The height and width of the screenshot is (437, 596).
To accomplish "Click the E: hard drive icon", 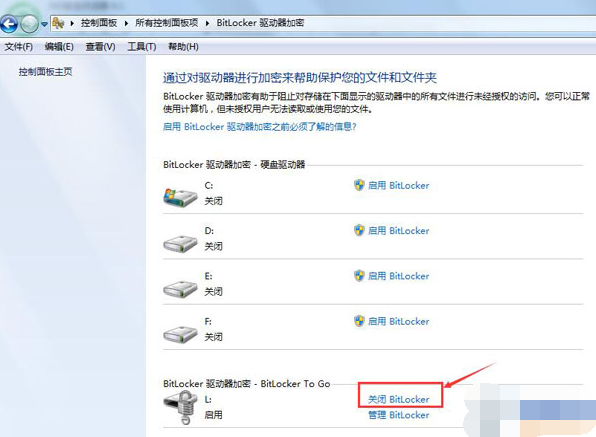I will (x=180, y=289).
